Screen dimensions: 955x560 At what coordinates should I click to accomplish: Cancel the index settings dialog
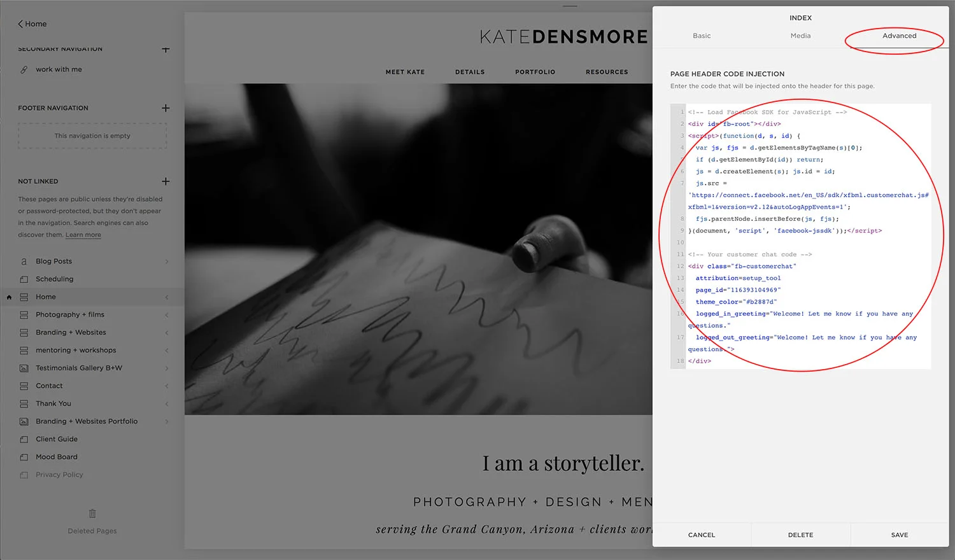(702, 535)
